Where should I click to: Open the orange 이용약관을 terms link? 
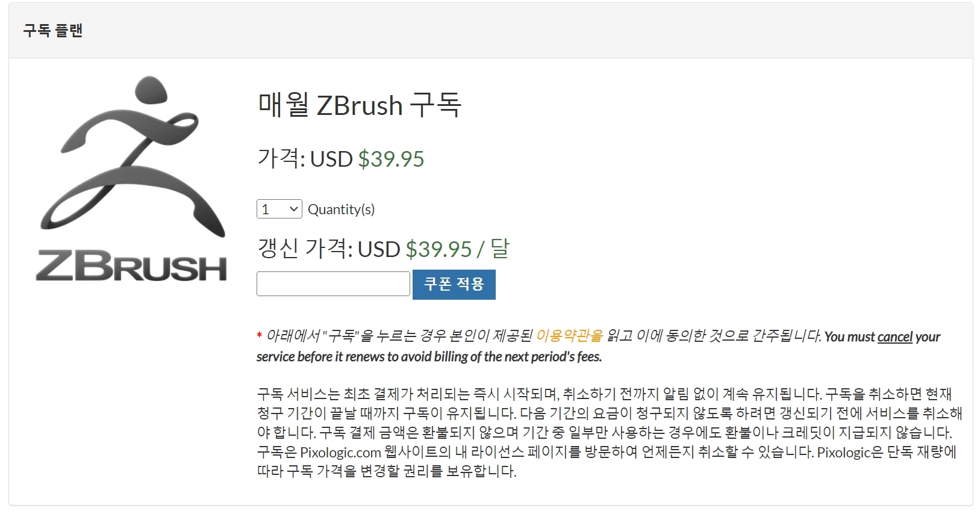click(x=570, y=337)
